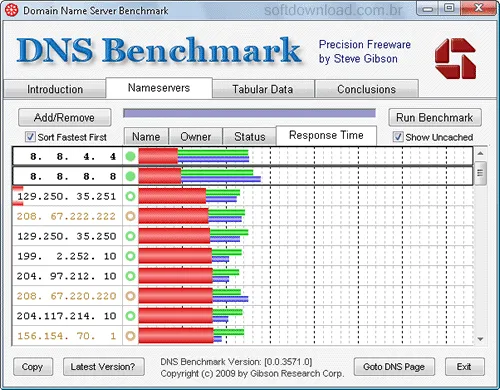This screenshot has height=390, width=500.
Task: Click status dot for 8.8.4.4
Action: point(130,156)
